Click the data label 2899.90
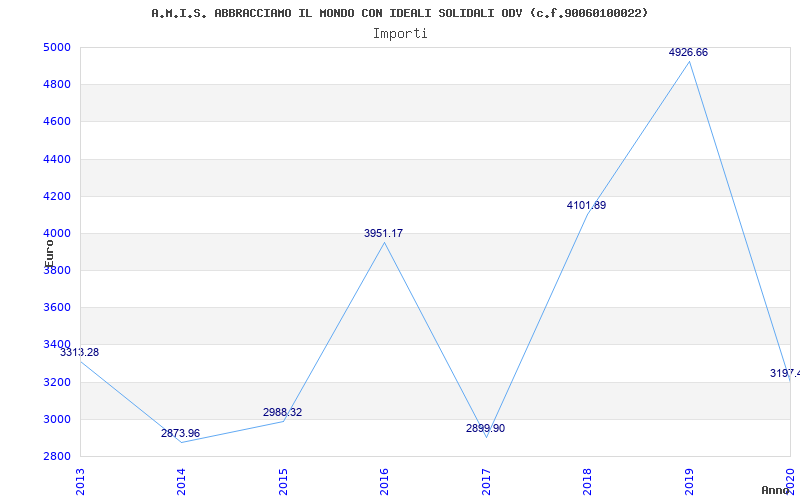The width and height of the screenshot is (800, 500). [x=486, y=428]
